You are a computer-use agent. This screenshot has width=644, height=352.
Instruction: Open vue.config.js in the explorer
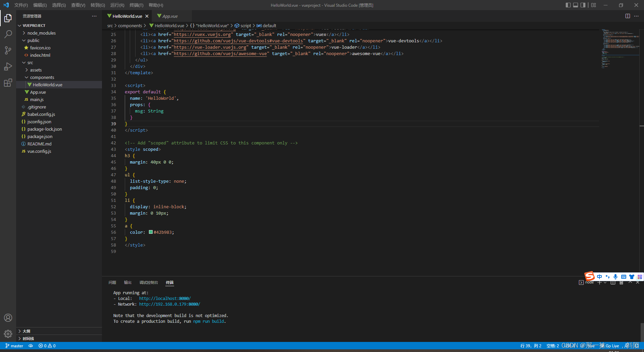(x=39, y=151)
